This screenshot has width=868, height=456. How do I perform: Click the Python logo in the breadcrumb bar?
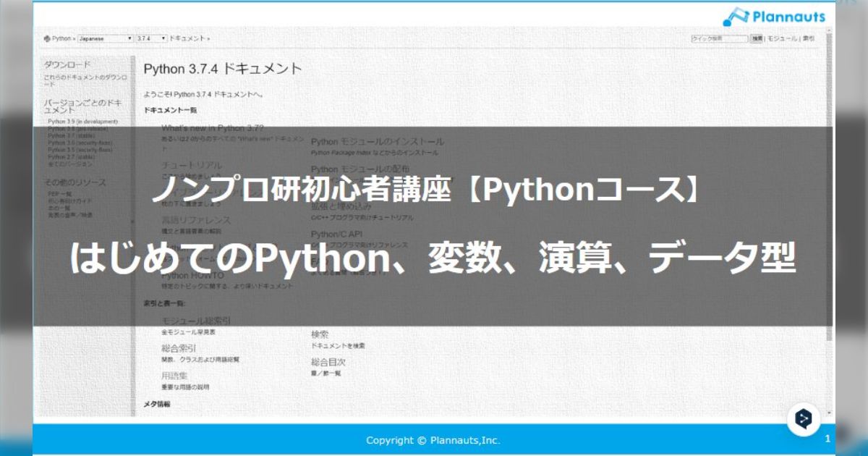pyautogui.click(x=48, y=36)
